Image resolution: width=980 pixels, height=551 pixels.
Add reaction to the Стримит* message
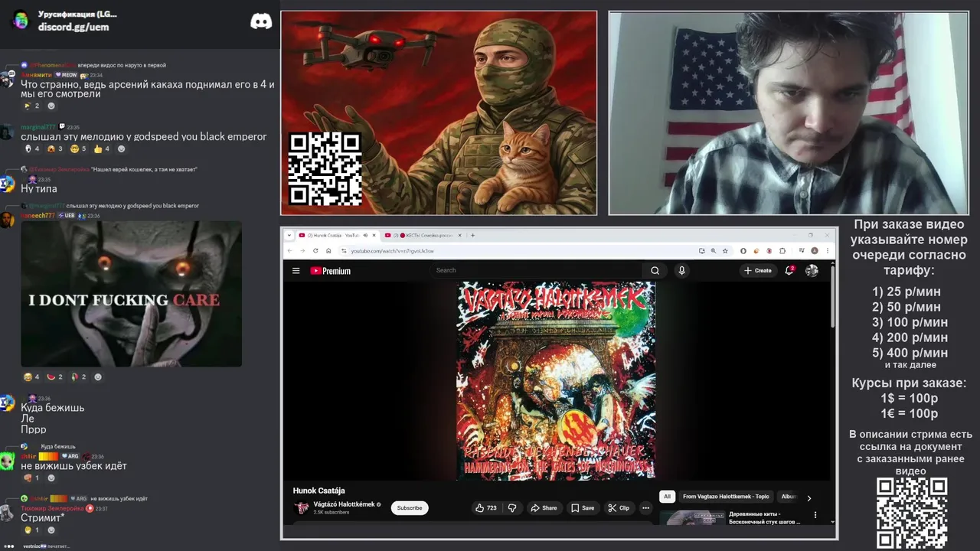coord(51,530)
